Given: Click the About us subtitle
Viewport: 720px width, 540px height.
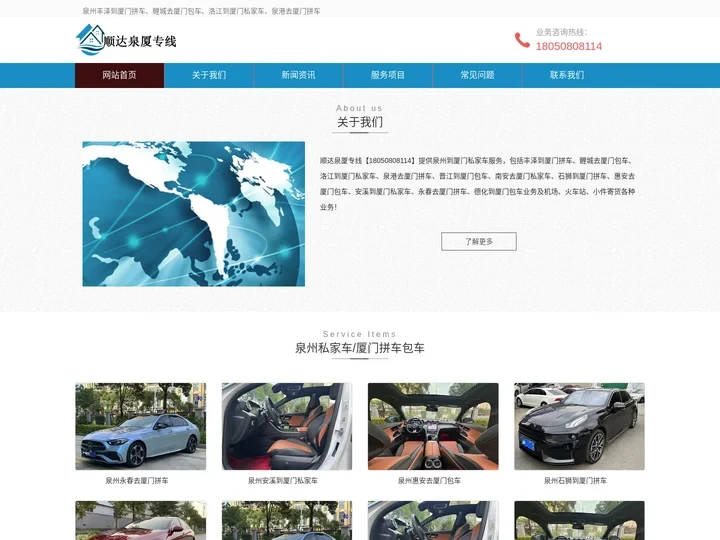Looking at the screenshot, I should tap(360, 108).
